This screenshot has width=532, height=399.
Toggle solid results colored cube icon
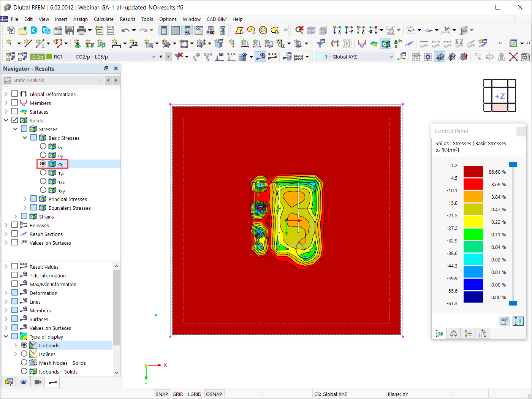[x=386, y=43]
